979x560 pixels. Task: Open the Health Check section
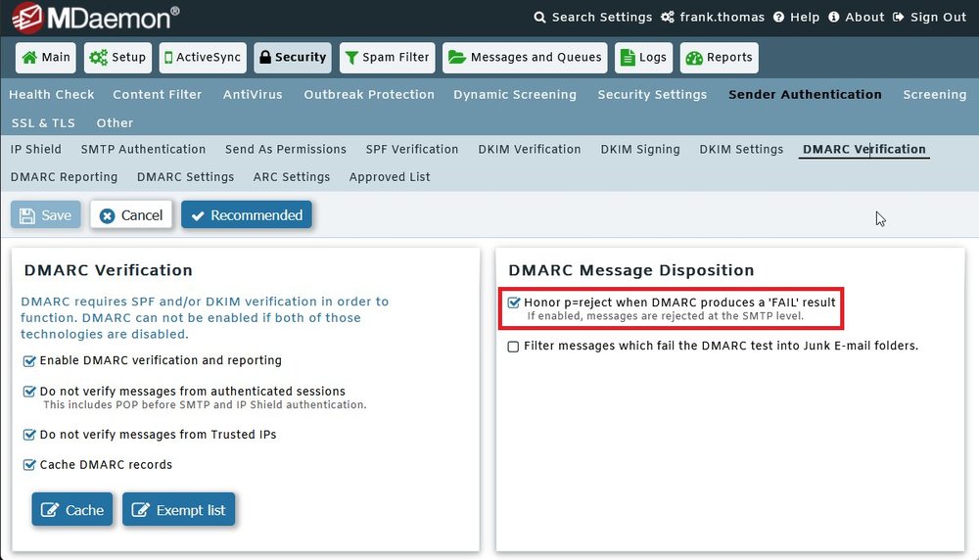pos(52,94)
